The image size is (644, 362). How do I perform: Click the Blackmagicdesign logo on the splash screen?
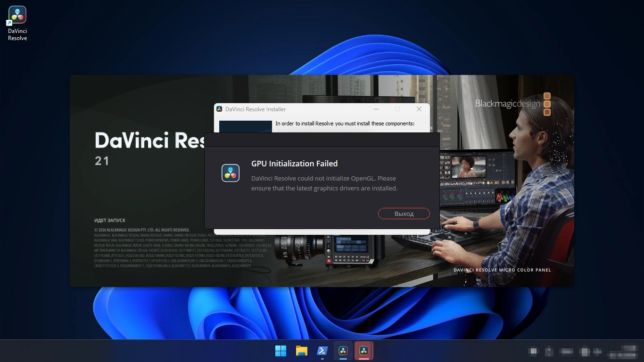click(x=513, y=104)
